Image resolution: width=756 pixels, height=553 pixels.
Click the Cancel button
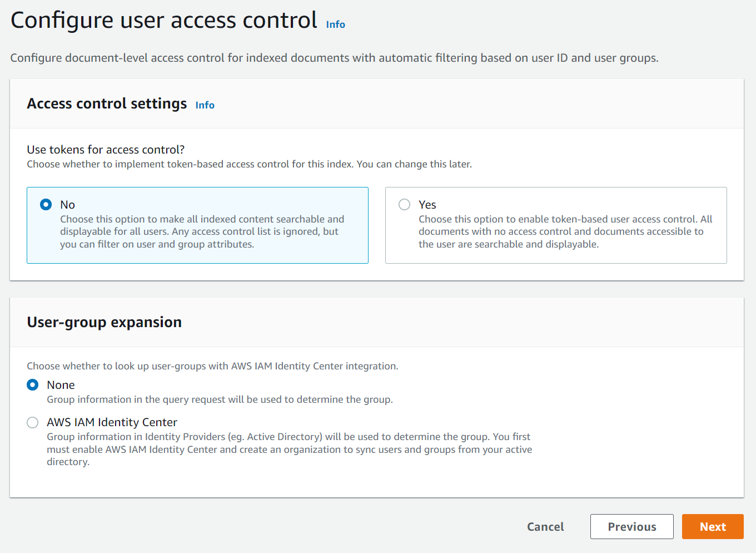point(545,527)
